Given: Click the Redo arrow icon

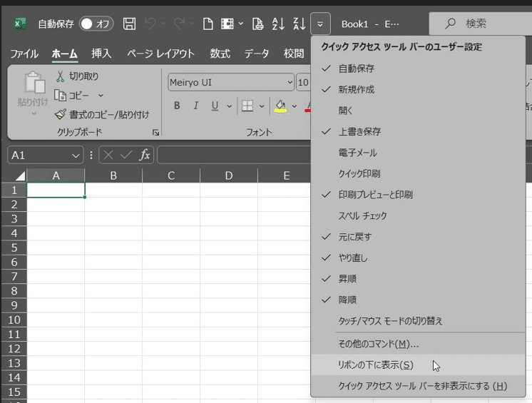Looking at the screenshot, I should [x=179, y=24].
